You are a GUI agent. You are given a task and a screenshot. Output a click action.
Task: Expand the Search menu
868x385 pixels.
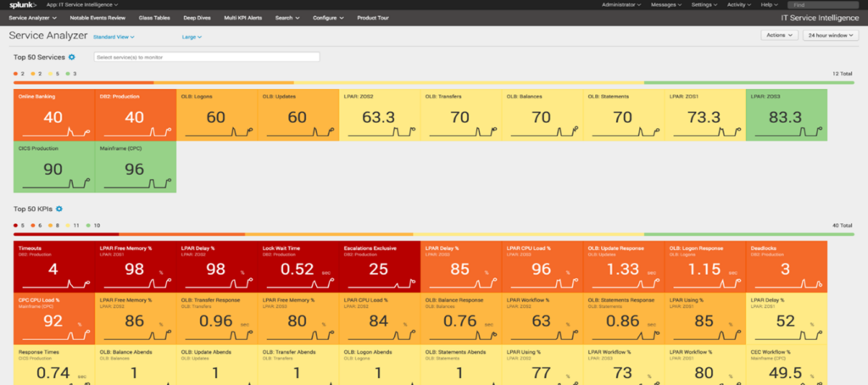pos(287,18)
